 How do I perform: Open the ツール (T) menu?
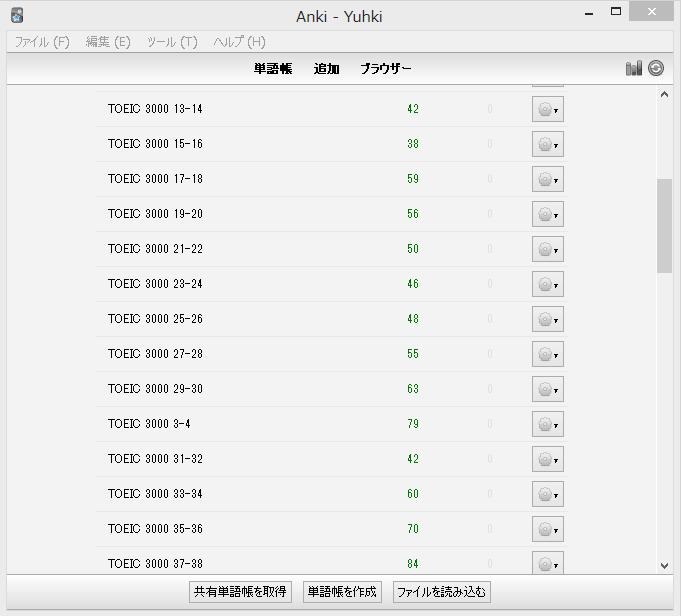point(172,42)
